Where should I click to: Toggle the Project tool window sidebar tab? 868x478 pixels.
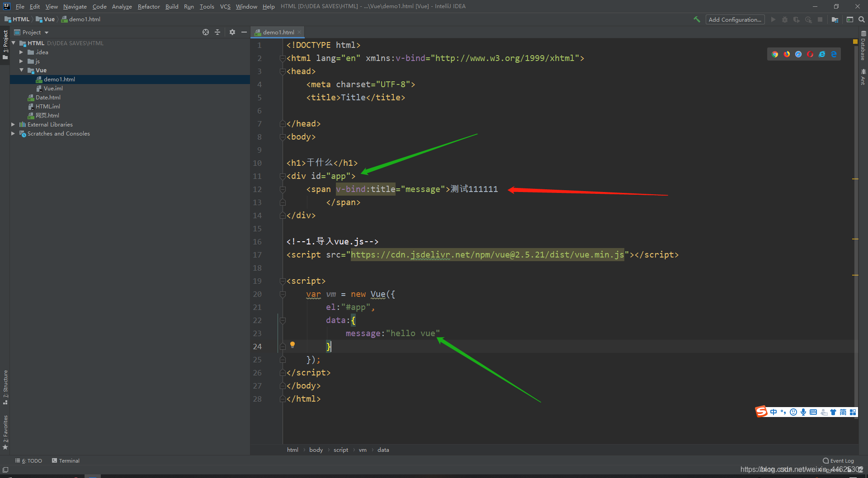5,44
